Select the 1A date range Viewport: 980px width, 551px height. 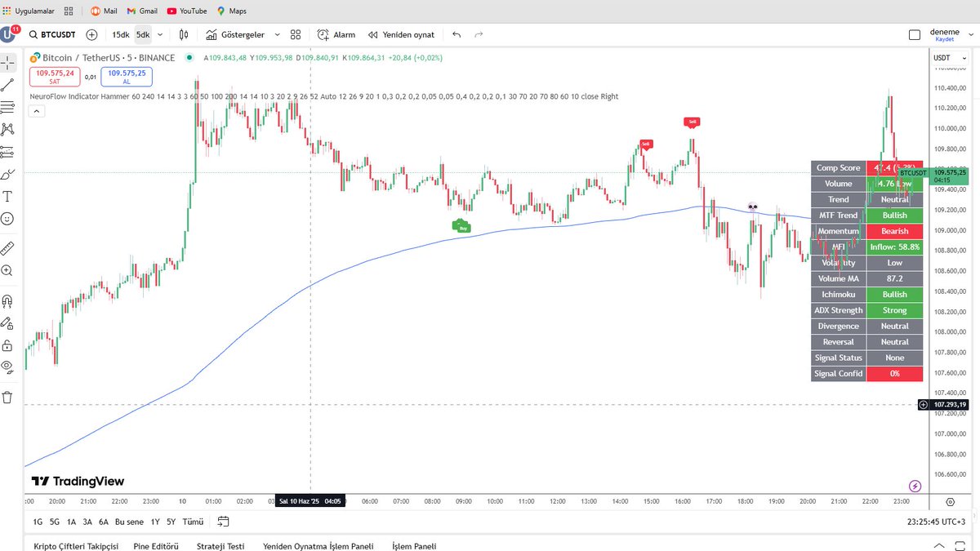tap(72, 522)
